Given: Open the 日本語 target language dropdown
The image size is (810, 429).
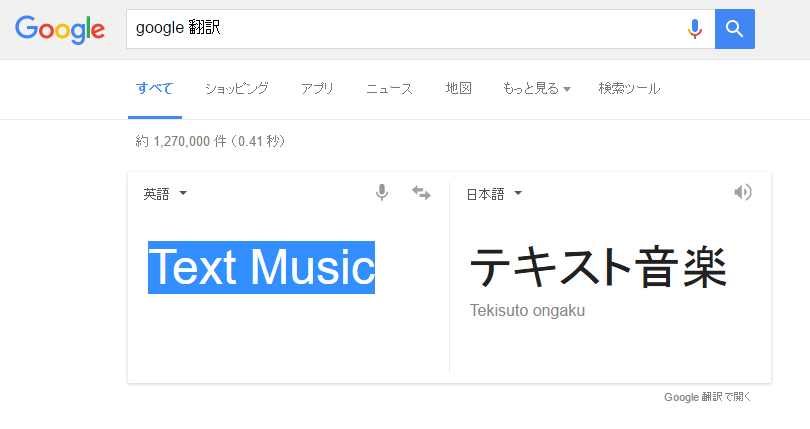Looking at the screenshot, I should (494, 194).
